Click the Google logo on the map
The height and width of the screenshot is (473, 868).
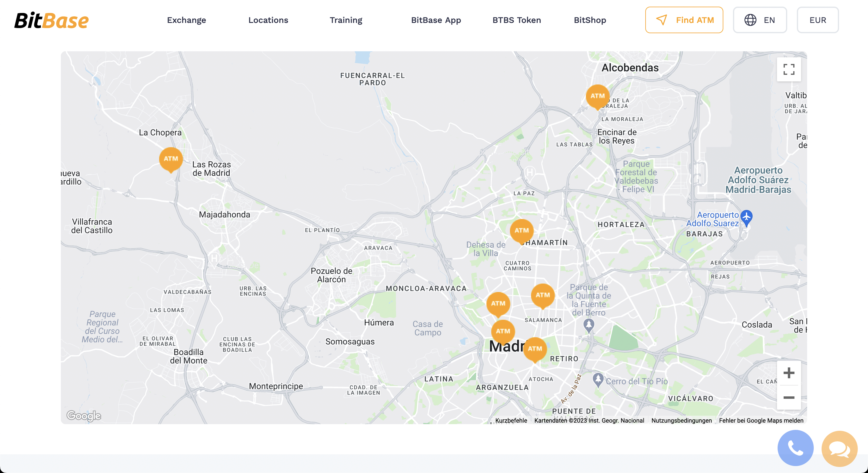pos(83,416)
